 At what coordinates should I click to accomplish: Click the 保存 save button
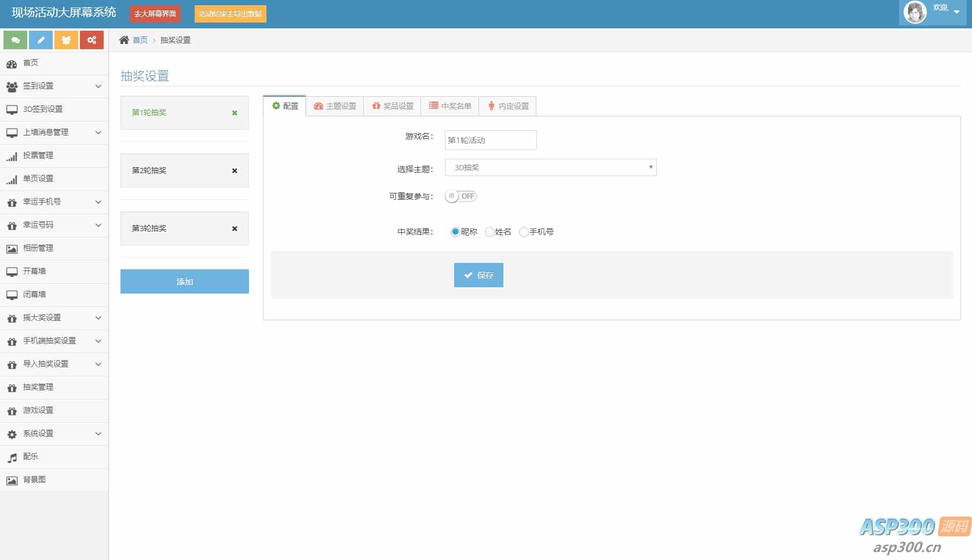478,275
